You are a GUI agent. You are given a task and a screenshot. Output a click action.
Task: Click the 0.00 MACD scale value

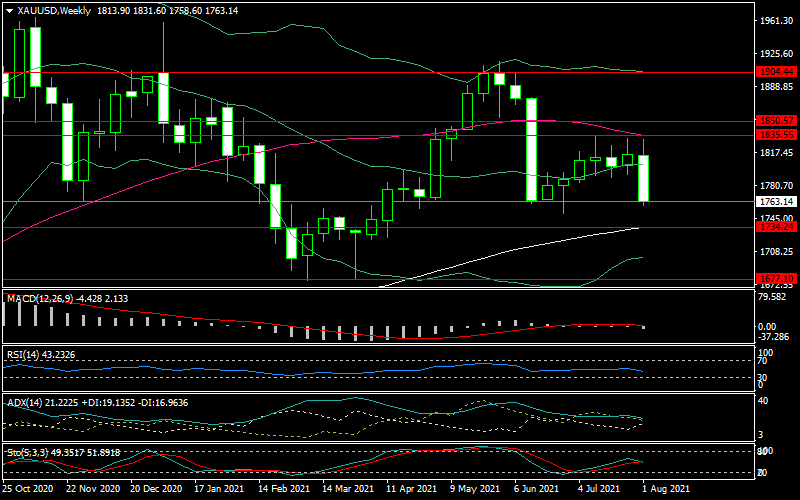coord(767,327)
